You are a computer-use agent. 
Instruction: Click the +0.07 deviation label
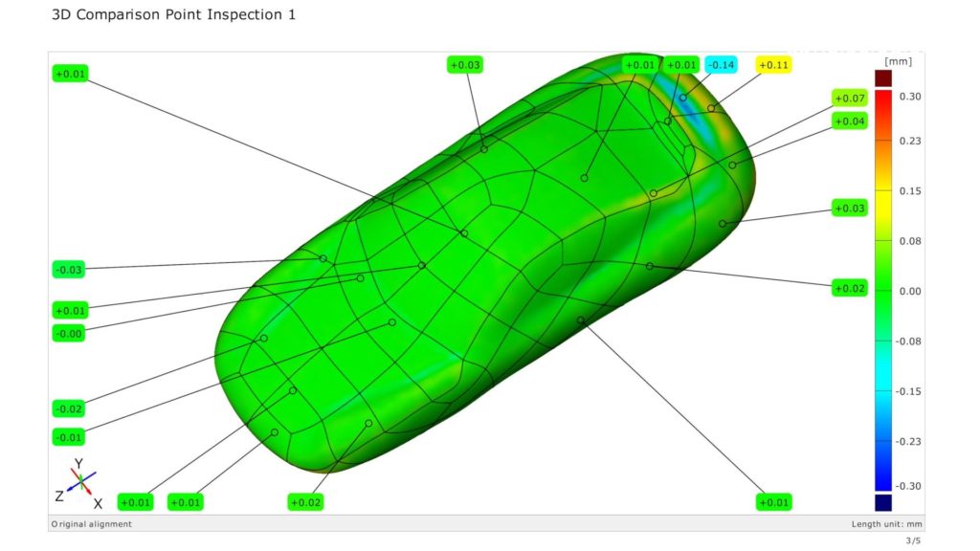(850, 99)
